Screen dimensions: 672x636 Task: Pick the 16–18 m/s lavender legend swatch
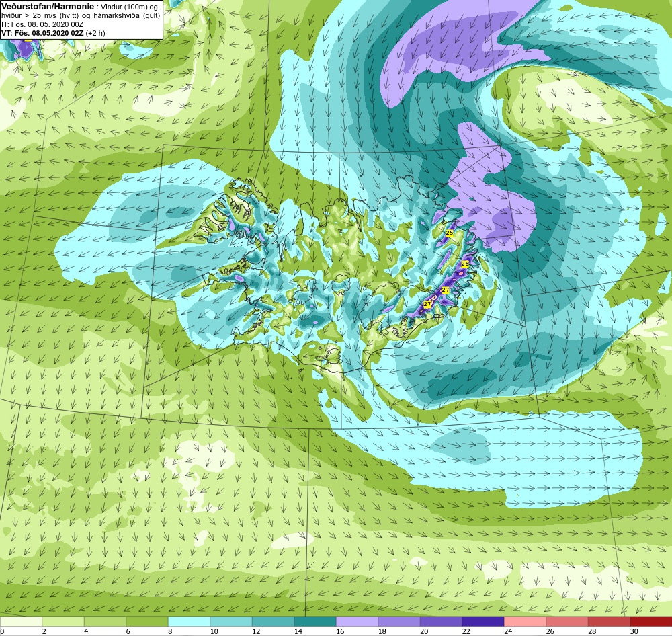tap(357, 621)
